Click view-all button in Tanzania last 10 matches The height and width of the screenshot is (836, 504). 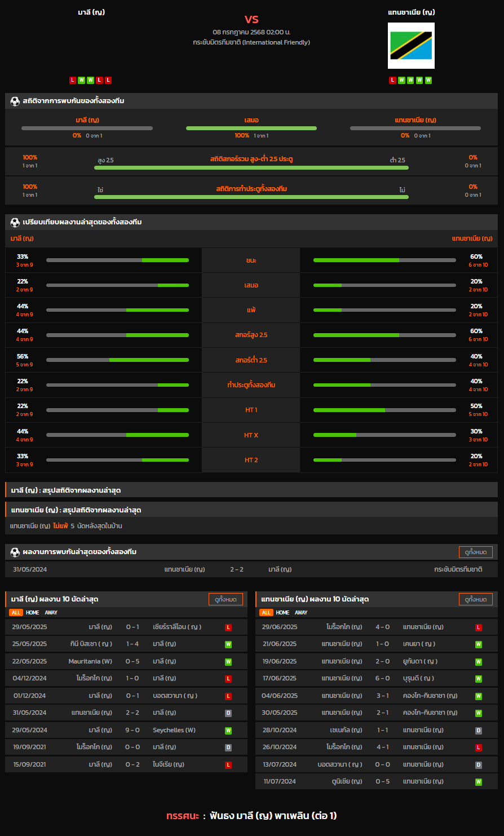476,599
